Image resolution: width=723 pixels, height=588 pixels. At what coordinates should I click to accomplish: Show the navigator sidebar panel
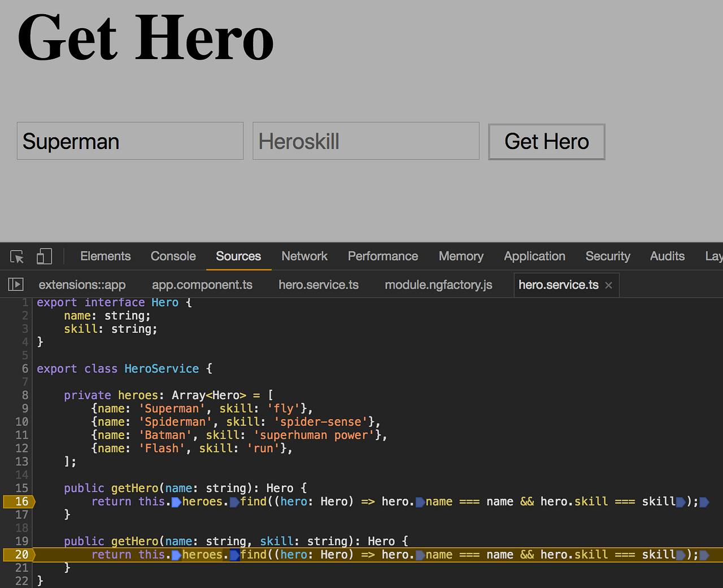15,284
